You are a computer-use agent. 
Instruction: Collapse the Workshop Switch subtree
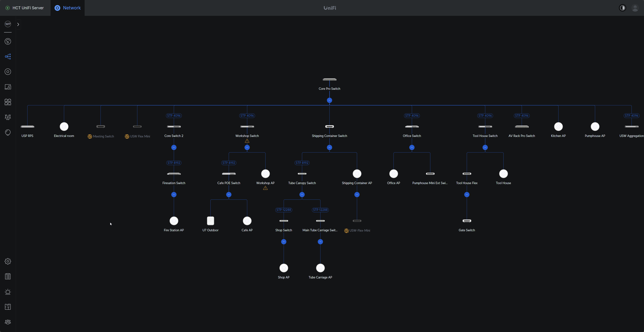[x=247, y=148]
